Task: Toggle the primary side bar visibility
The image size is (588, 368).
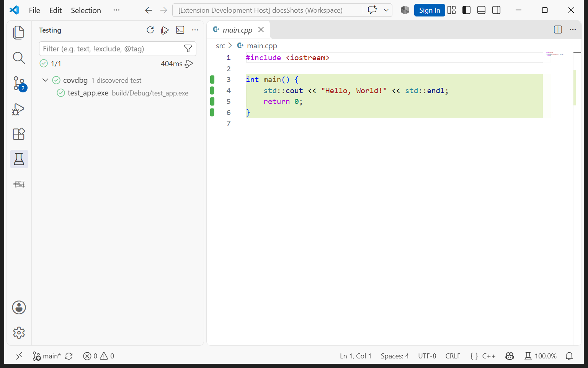Action: [466, 10]
